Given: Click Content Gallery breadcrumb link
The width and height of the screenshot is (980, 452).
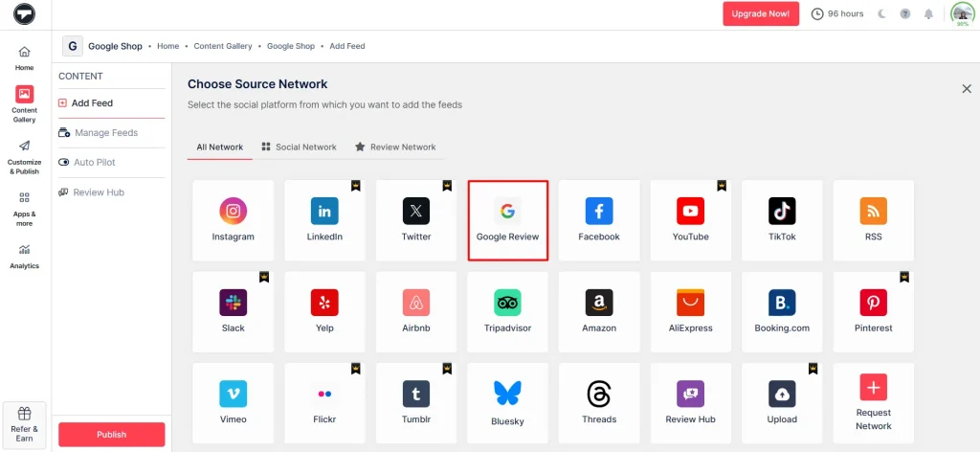Looking at the screenshot, I should point(222,46).
